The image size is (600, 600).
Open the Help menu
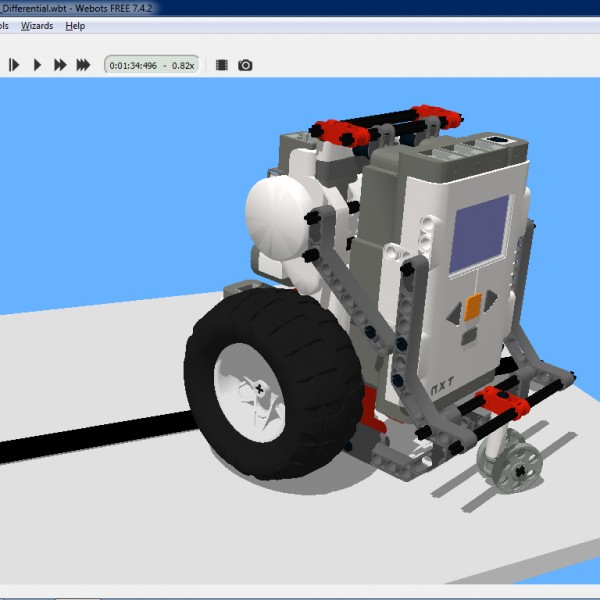tap(75, 26)
